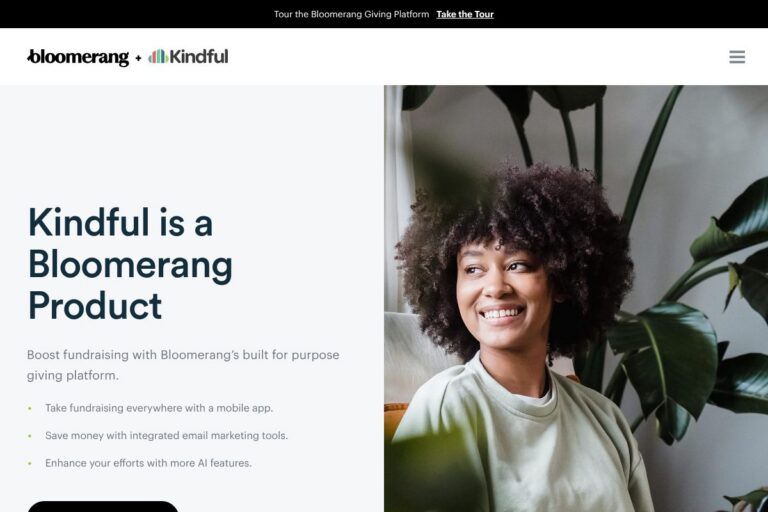The height and width of the screenshot is (512, 768).
Task: Select 'Save money with integrated email marketing tools'
Action: pos(167,436)
